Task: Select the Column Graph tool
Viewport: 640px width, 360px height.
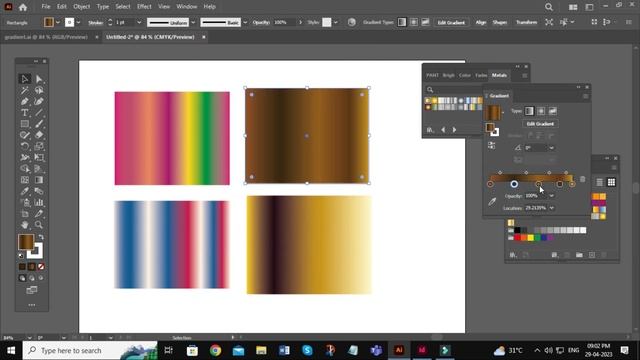Action: 39,202
